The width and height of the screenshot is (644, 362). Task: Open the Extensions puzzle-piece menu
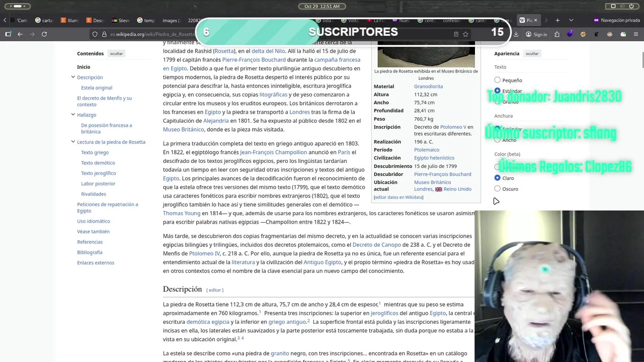point(557,34)
